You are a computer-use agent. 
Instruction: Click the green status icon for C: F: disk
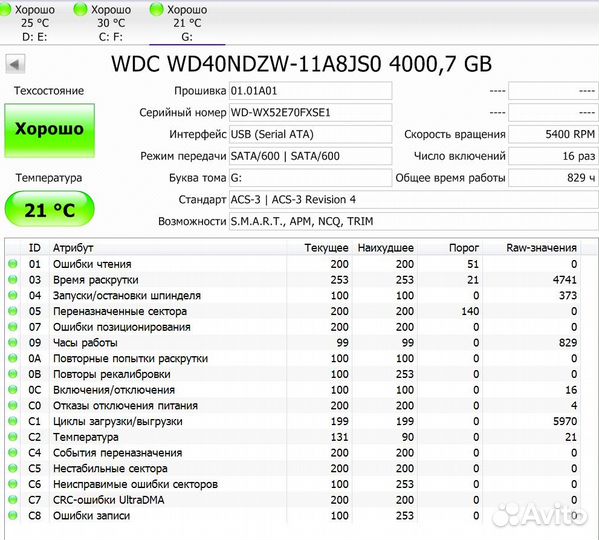pyautogui.click(x=80, y=10)
